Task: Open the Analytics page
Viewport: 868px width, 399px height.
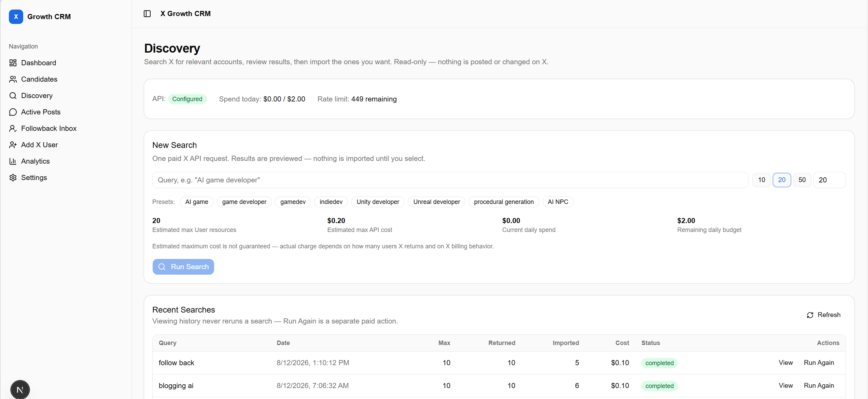Action: click(x=36, y=161)
